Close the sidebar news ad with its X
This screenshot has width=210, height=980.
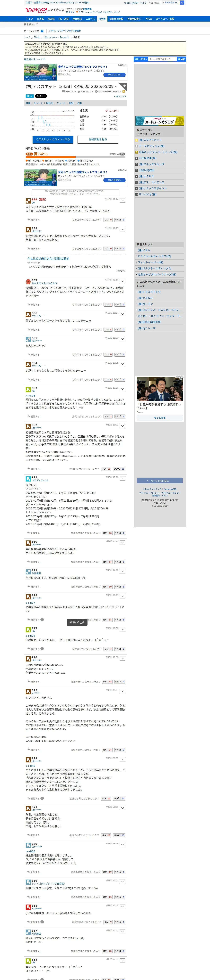pos(183,377)
